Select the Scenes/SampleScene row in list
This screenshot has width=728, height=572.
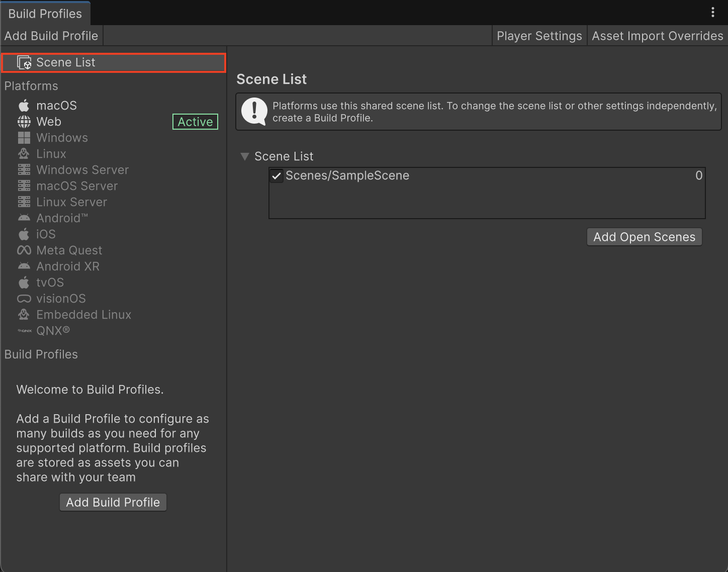point(452,176)
